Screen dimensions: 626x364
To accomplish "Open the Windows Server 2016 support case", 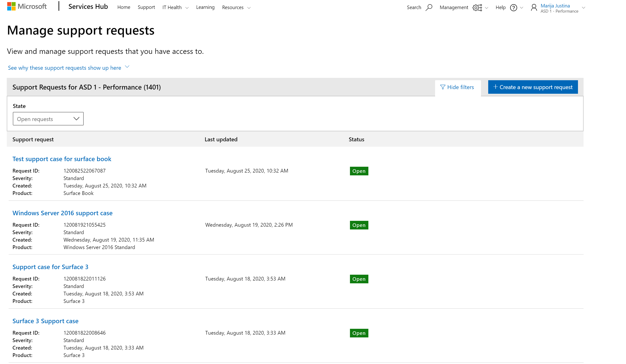I will [62, 213].
